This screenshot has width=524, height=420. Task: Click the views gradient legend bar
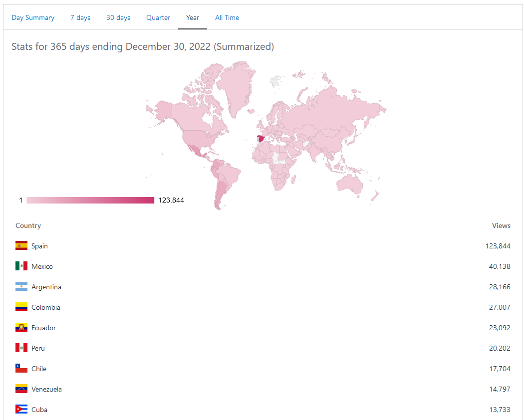90,200
